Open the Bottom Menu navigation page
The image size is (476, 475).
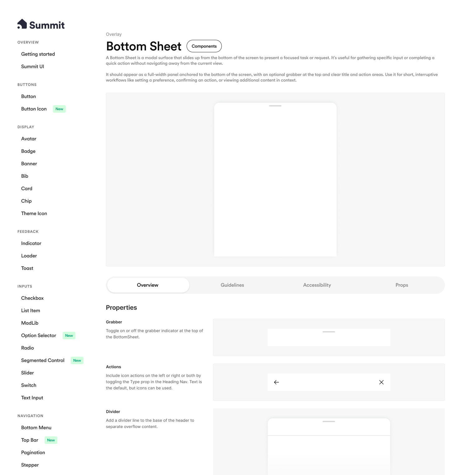pos(36,428)
